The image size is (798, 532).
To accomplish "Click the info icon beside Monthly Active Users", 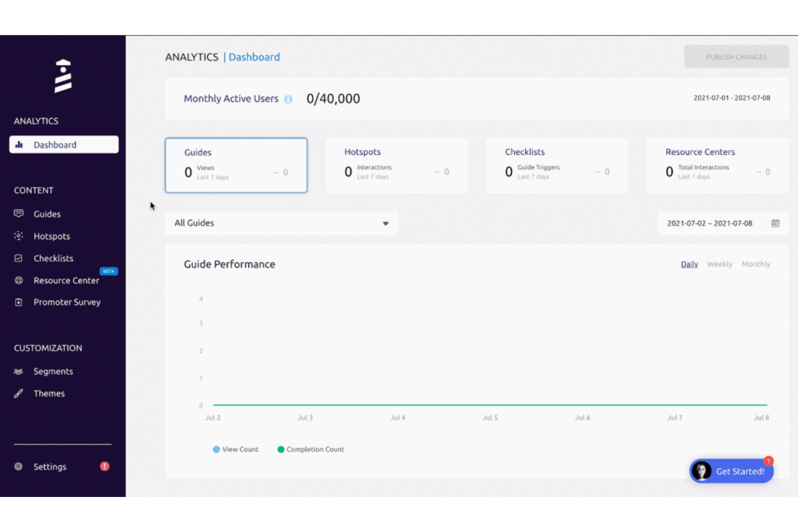I will pyautogui.click(x=288, y=99).
